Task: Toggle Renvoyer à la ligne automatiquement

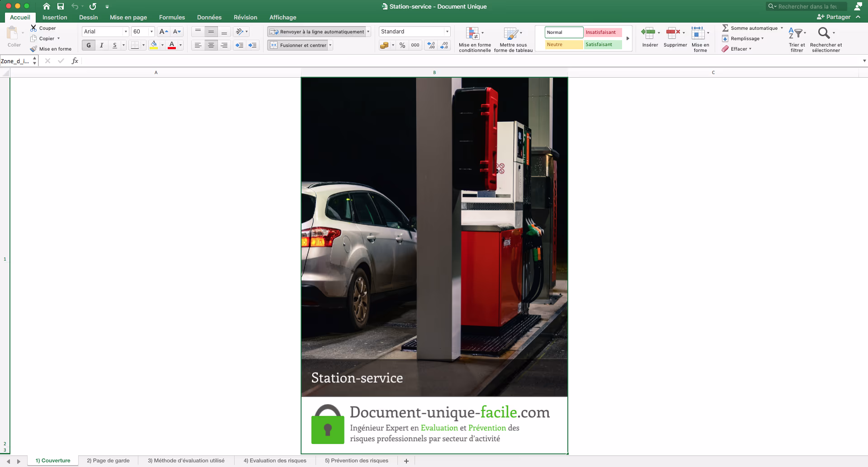Action: [316, 32]
